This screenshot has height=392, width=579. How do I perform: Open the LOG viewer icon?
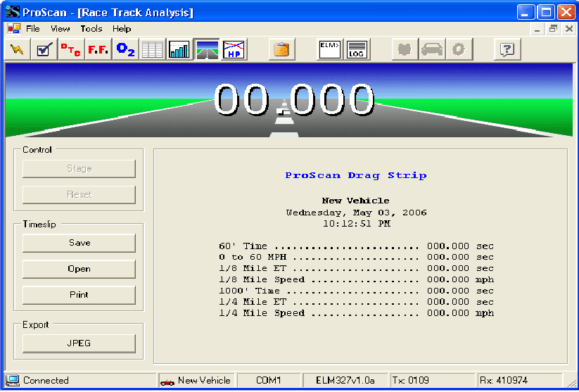tap(357, 50)
